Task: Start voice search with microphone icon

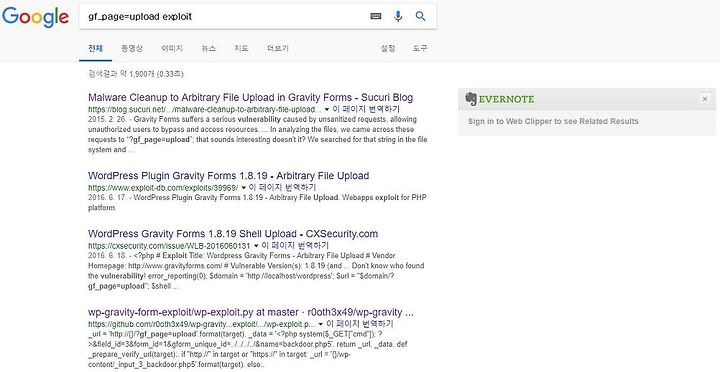Action: [398, 17]
